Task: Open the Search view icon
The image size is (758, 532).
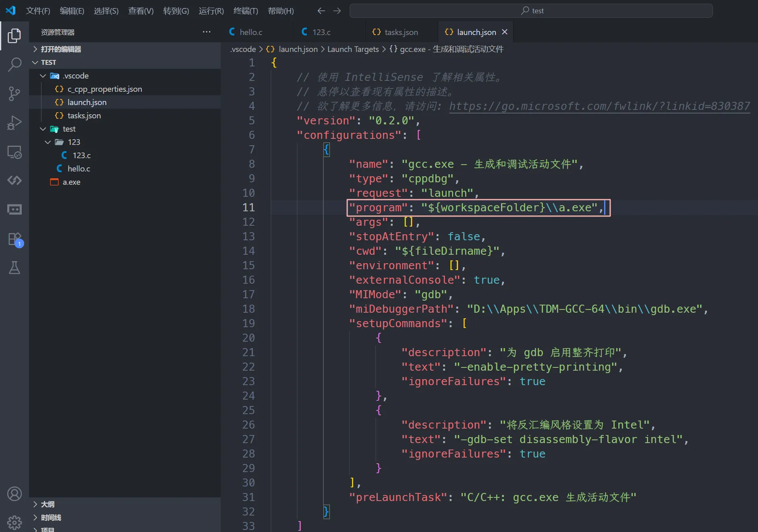Action: coord(14,64)
